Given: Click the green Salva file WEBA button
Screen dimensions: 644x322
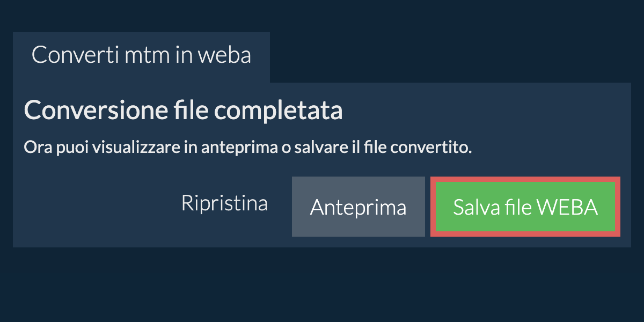Looking at the screenshot, I should (x=525, y=207).
